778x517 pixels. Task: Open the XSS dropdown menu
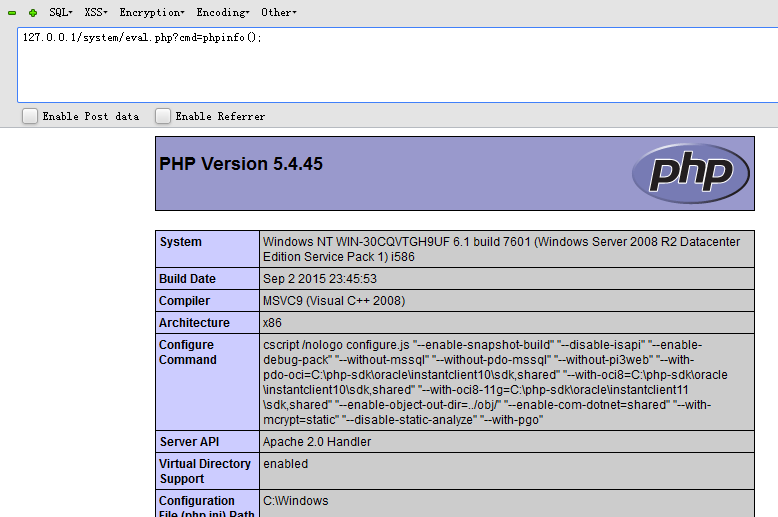pos(96,12)
